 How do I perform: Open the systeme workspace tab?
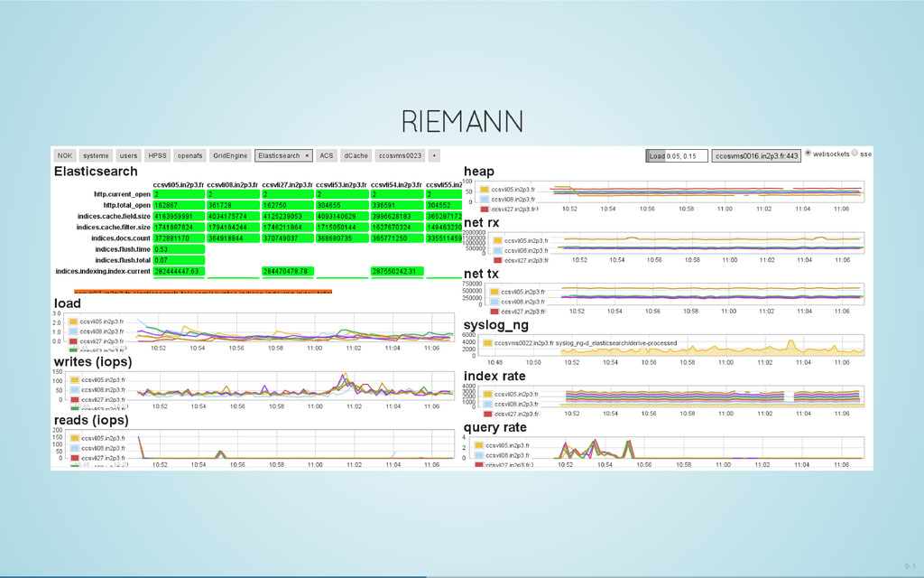point(96,155)
